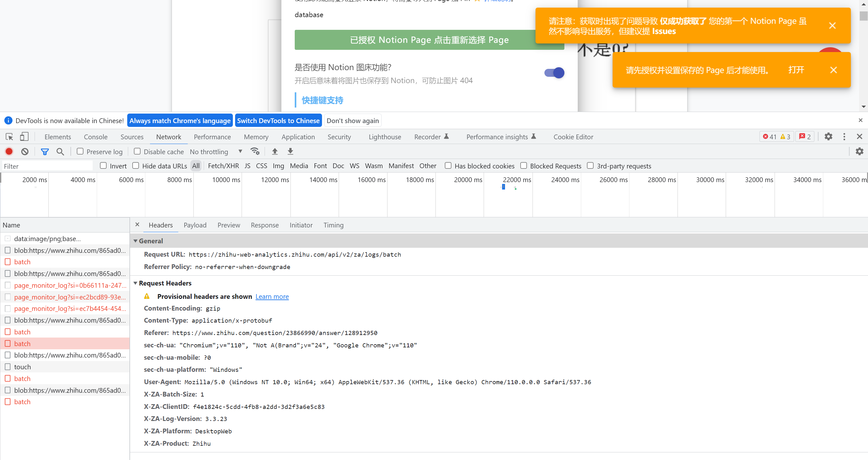Start recording network log with record icon

[x=9, y=151]
